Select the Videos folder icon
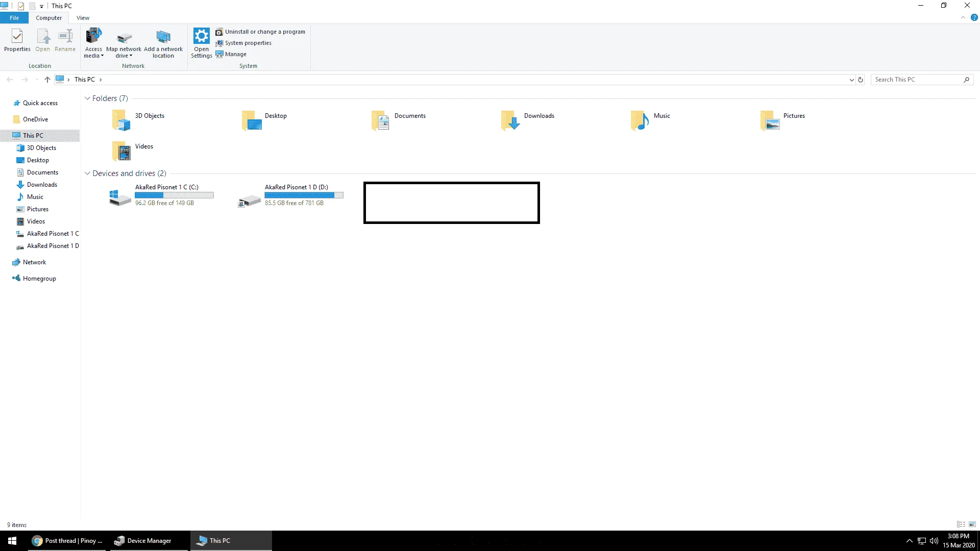The width and height of the screenshot is (980, 551). click(121, 151)
